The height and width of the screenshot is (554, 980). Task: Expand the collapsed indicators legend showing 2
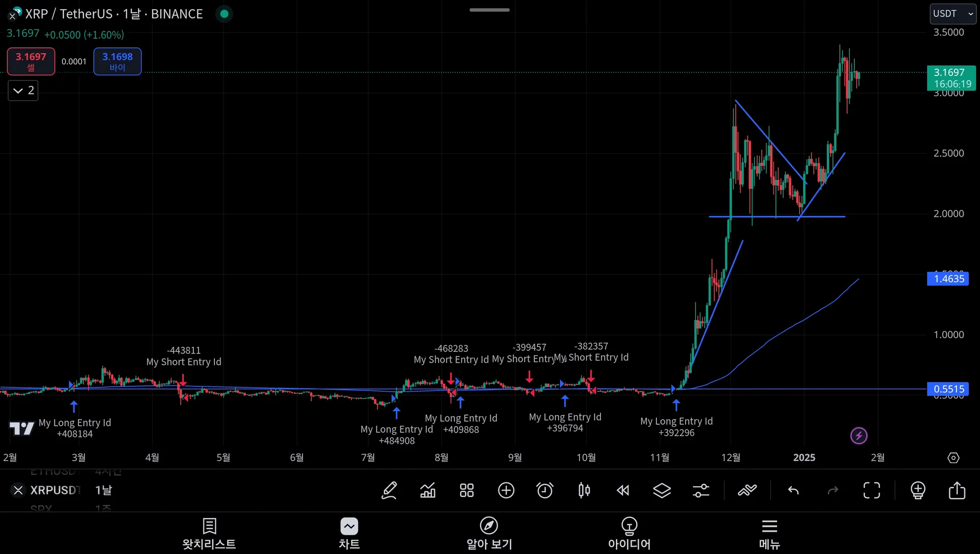(x=23, y=91)
